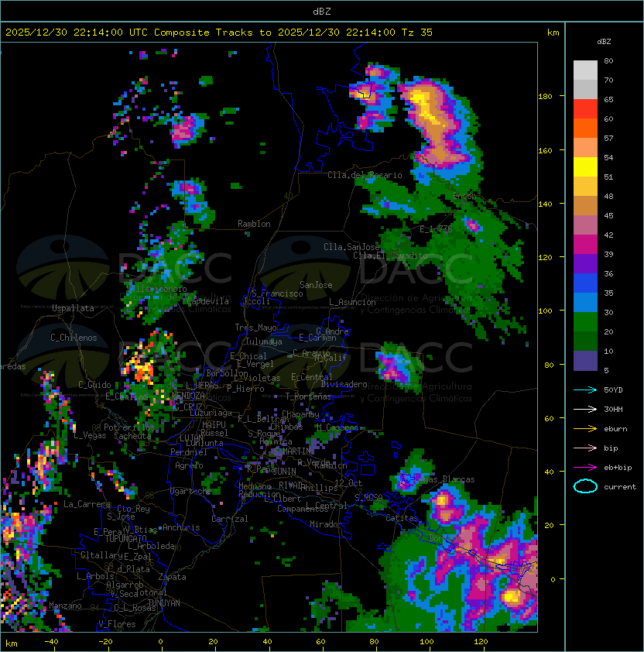This screenshot has height=652, width=644.
Task: Click the 'L_Asuncion' place label
Action: (352, 302)
